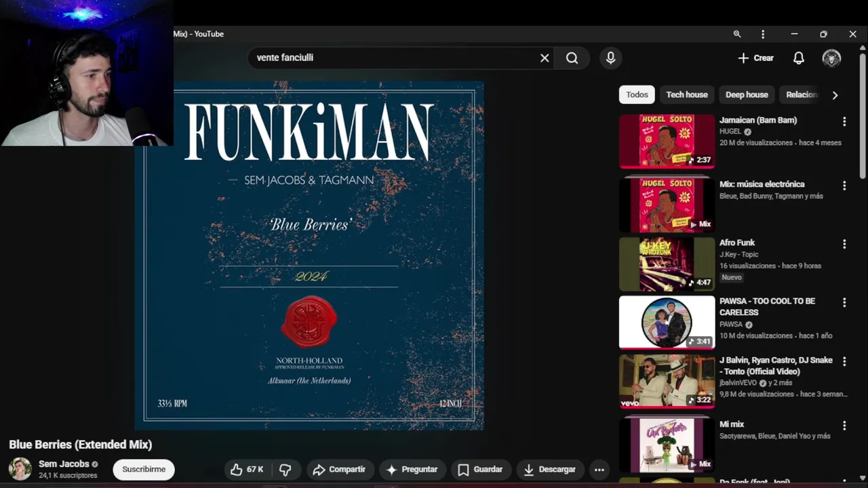Open the browser three-dot menu

(763, 34)
